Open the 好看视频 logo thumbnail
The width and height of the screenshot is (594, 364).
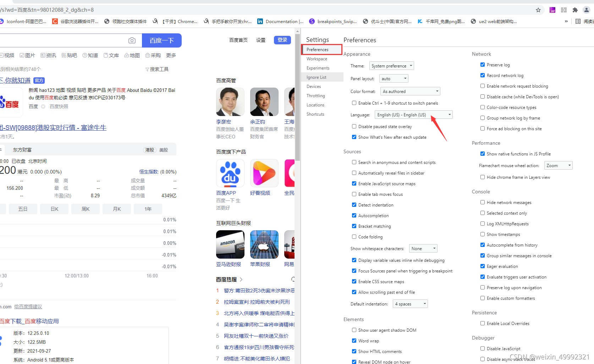tap(264, 173)
